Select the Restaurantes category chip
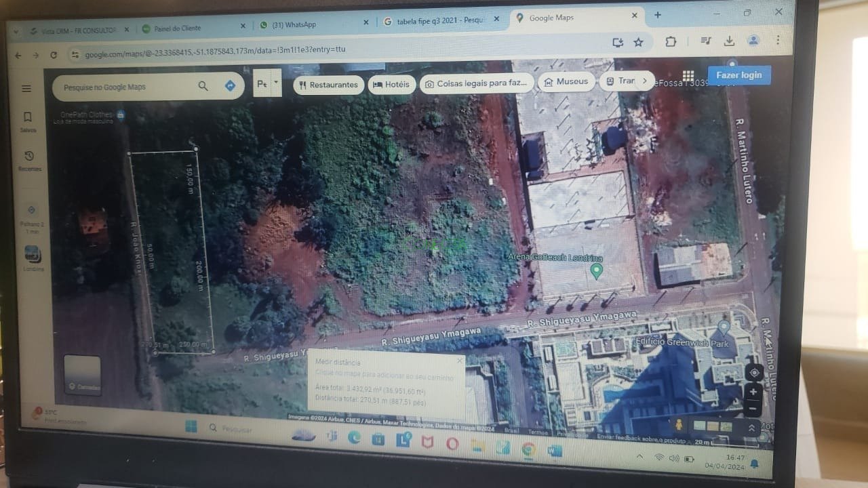The height and width of the screenshot is (488, 868). click(328, 85)
